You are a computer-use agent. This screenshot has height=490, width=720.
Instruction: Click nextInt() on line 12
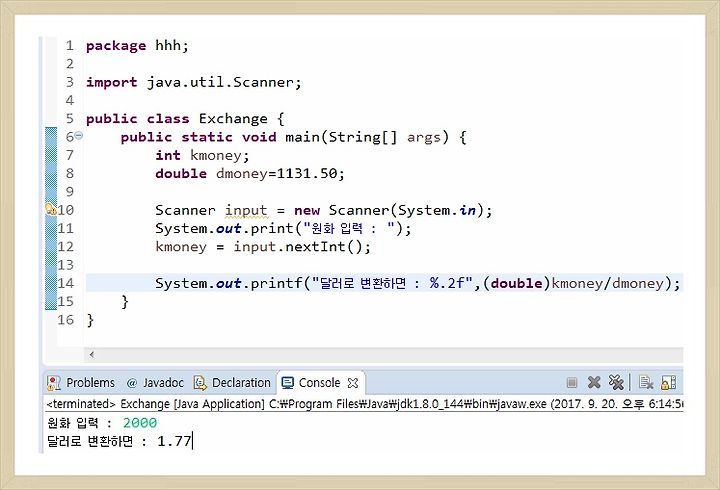click(327, 247)
